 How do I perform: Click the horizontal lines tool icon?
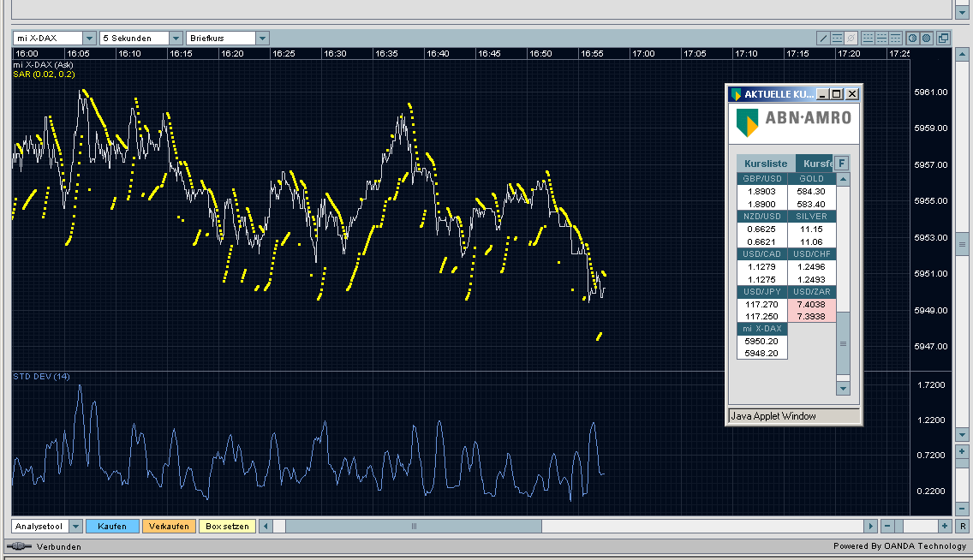point(837,38)
